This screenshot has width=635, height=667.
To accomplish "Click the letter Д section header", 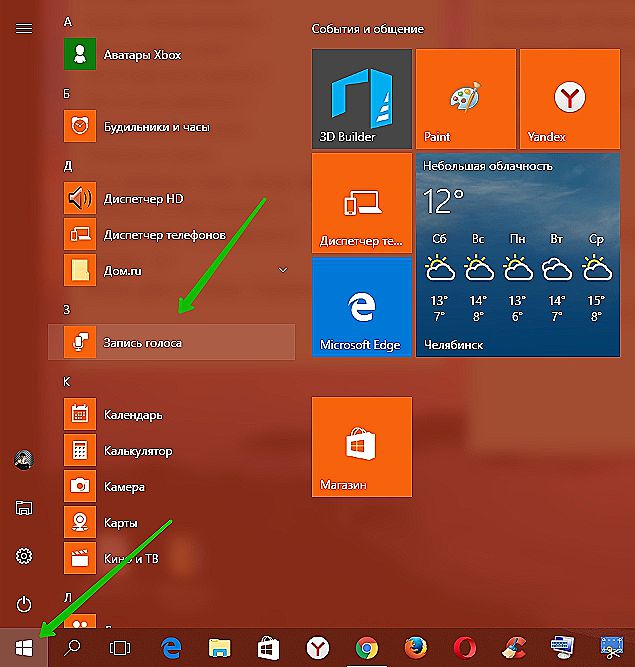I will click(x=68, y=166).
